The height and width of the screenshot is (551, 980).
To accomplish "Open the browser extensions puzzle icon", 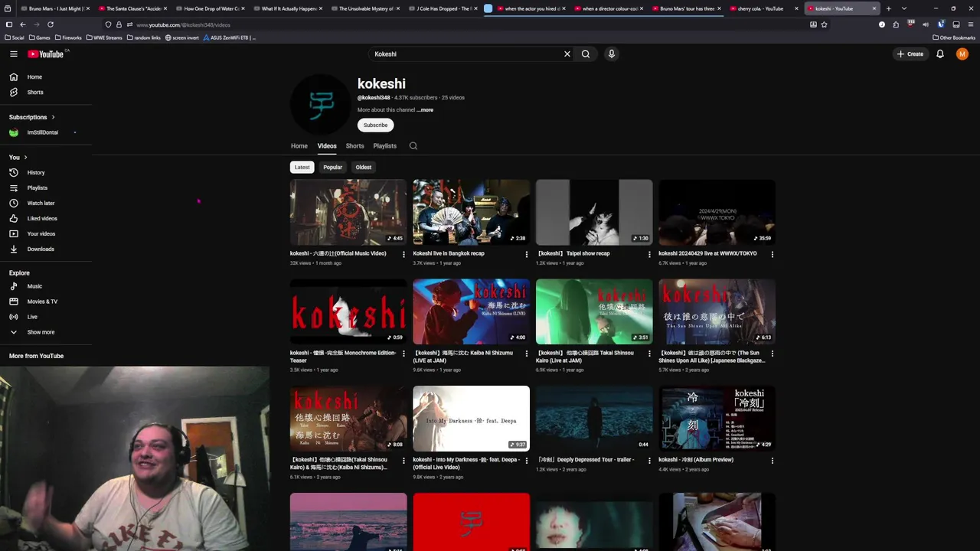I will pos(896,24).
